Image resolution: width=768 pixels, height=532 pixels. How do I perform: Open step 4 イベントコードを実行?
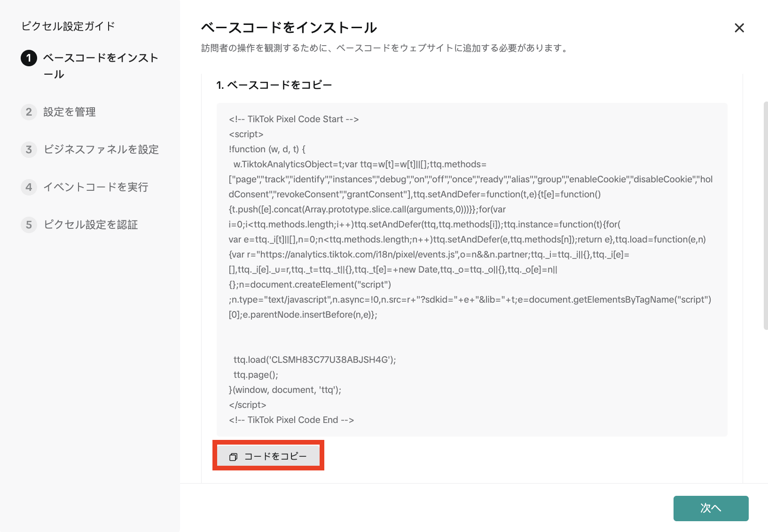tap(85, 187)
